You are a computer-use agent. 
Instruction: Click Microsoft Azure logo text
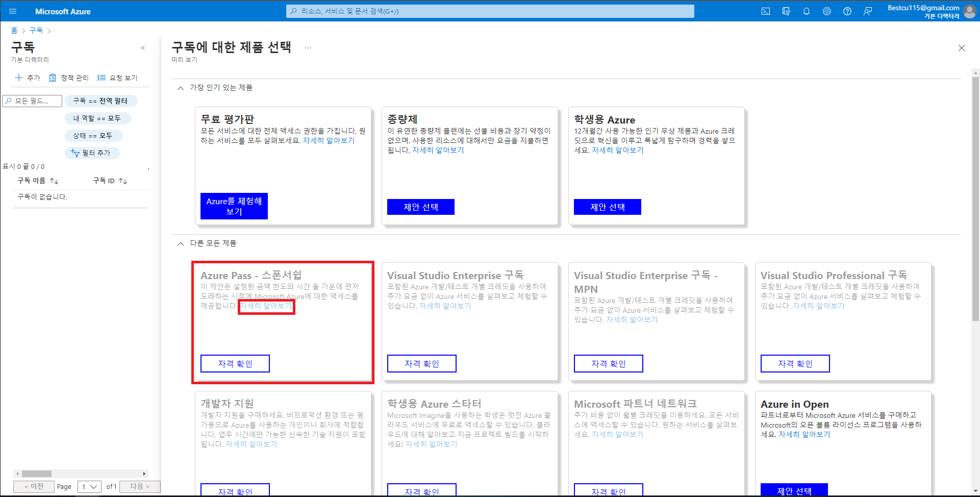(x=63, y=11)
